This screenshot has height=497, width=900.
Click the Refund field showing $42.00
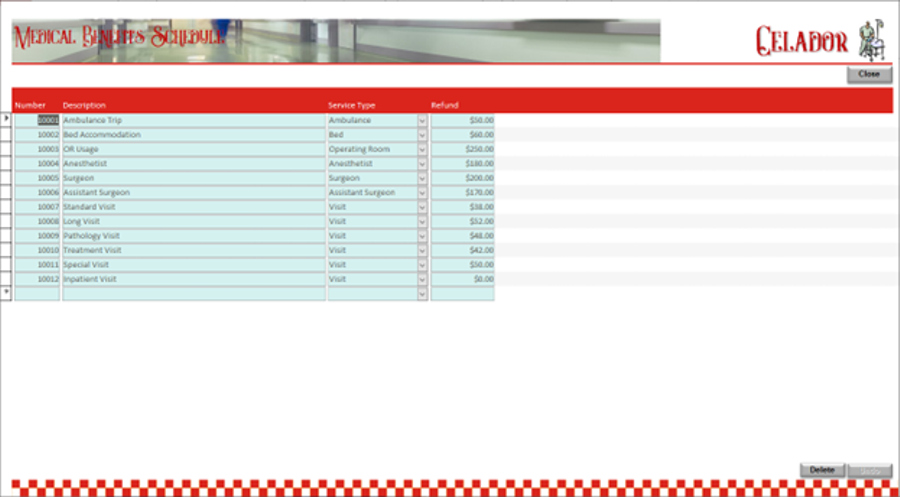click(x=463, y=250)
